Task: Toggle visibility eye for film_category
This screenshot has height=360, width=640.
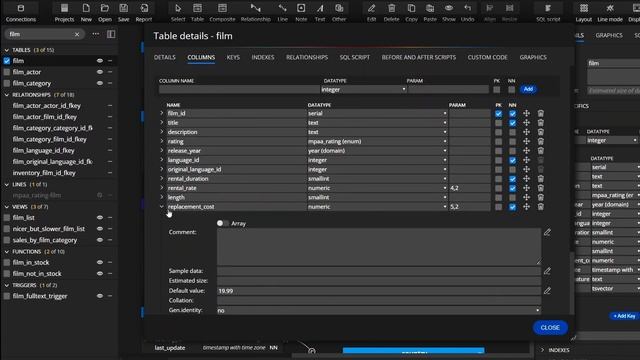Action: (x=100, y=83)
